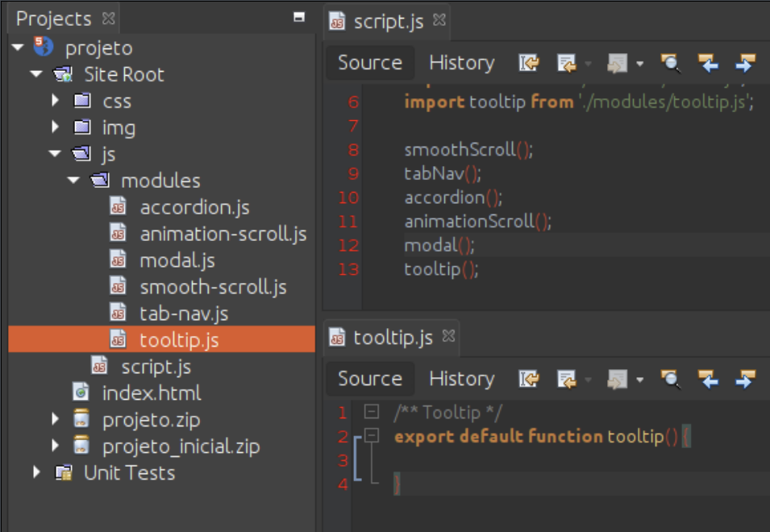
Task: Select the script.js editor tab
Action: point(388,22)
